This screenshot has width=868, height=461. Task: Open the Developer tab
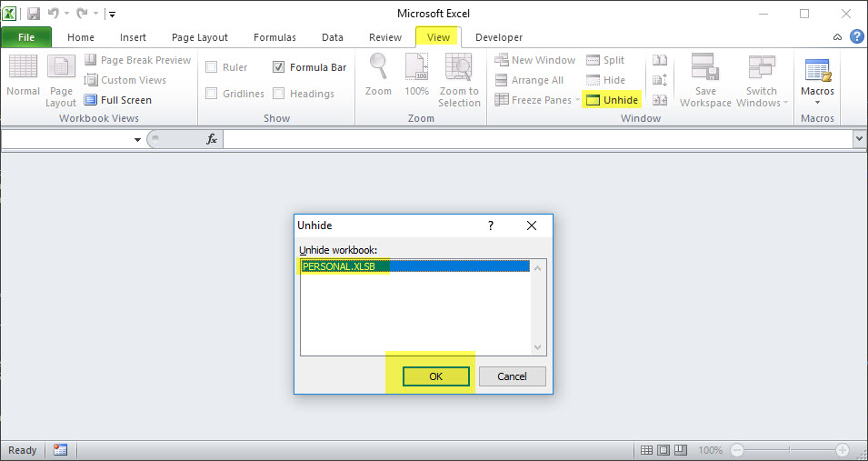pos(499,37)
